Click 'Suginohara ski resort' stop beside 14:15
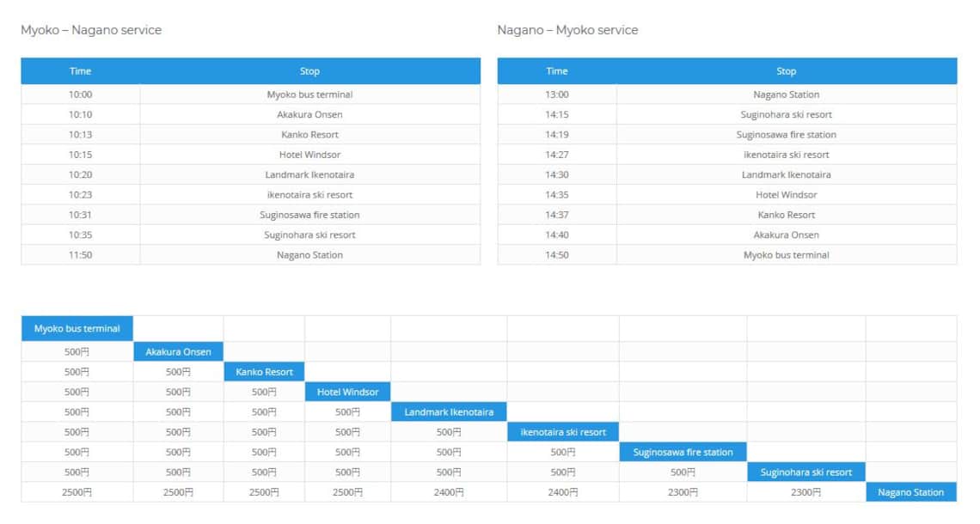 pos(787,114)
